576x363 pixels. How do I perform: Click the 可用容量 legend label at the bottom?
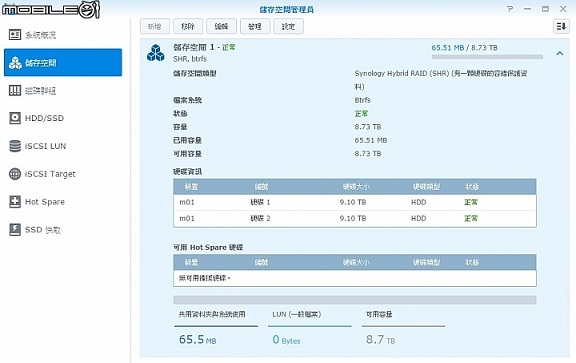[379, 314]
